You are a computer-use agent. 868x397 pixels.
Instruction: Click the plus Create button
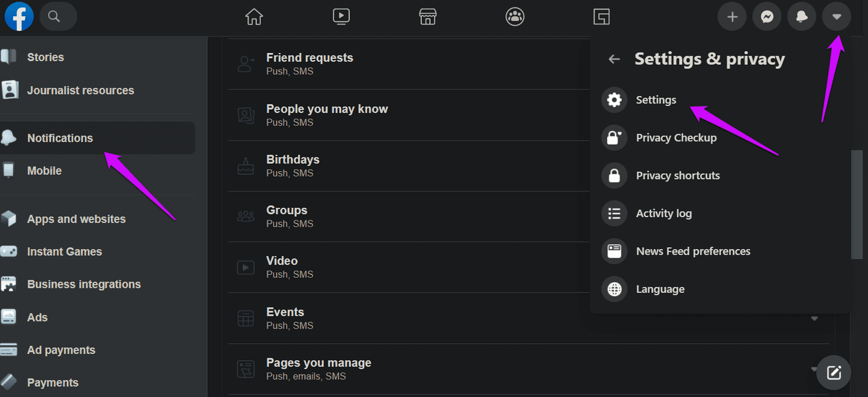pos(732,17)
